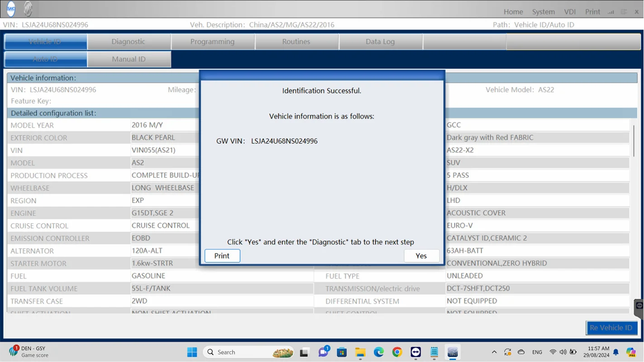The image size is (644, 362).
Task: Select the GW VIN value in the dialog
Action: click(x=284, y=141)
